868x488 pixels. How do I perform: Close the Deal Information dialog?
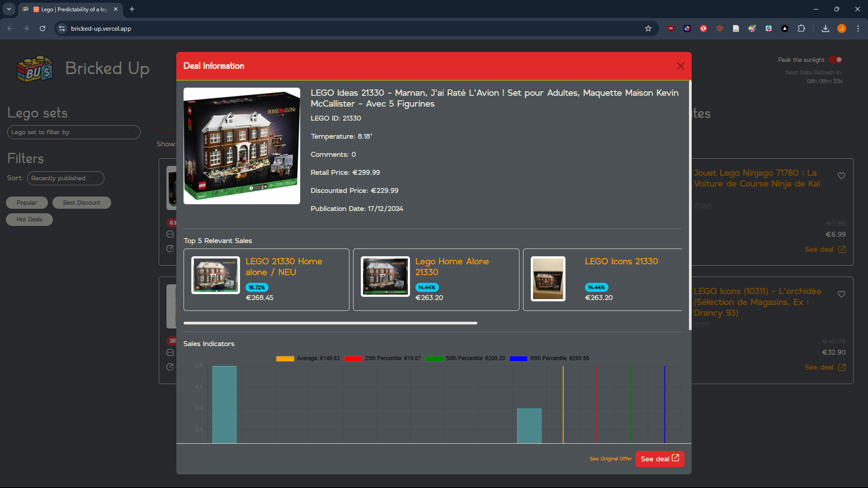680,66
